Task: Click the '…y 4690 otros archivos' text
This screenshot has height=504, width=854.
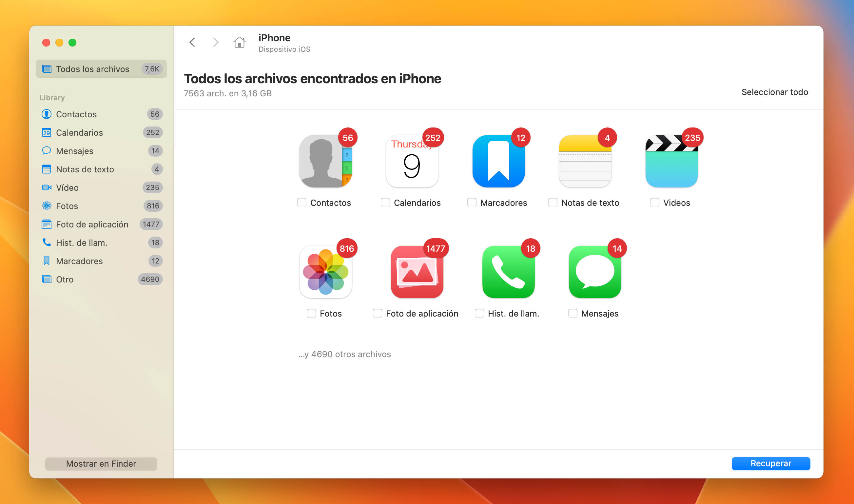Action: coord(345,354)
